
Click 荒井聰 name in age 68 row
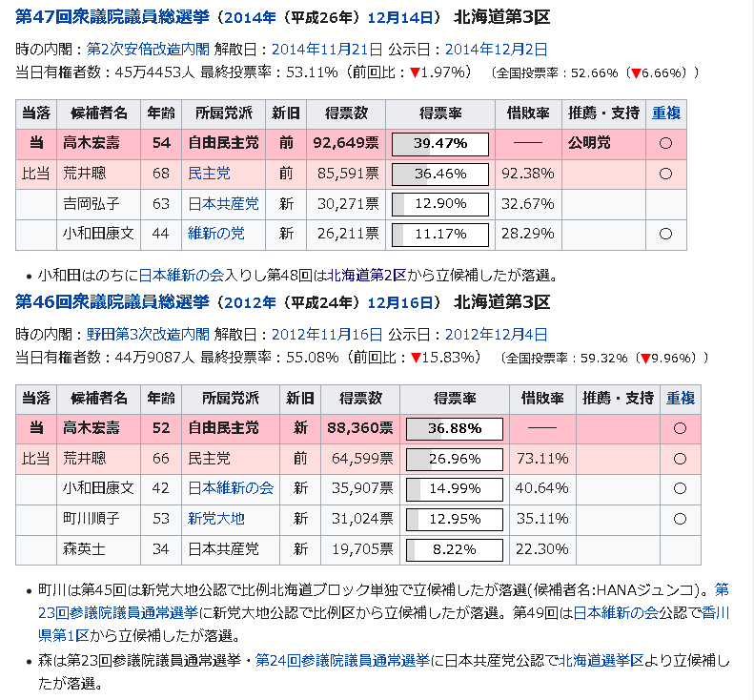84,174
